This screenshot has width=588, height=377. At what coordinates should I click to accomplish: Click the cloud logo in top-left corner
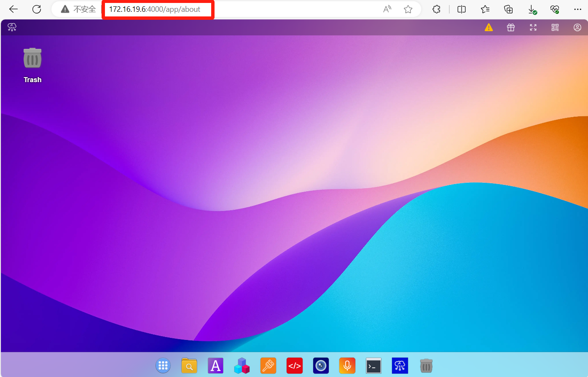12,27
